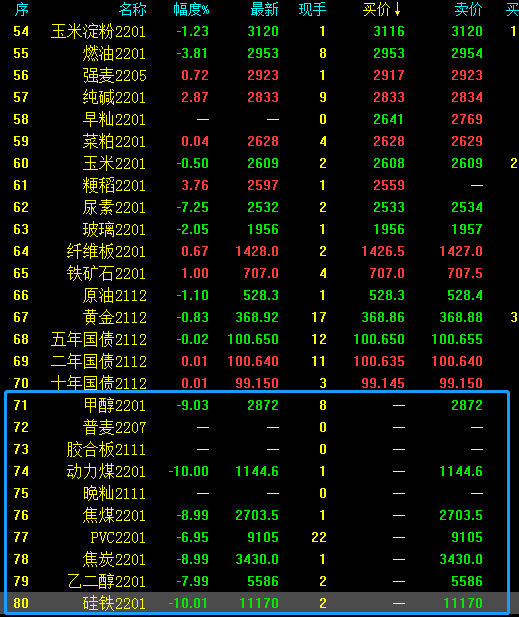519x617 pixels.
Task: Click latest price 1428.0 of 纤维板2201
Action: click(257, 251)
